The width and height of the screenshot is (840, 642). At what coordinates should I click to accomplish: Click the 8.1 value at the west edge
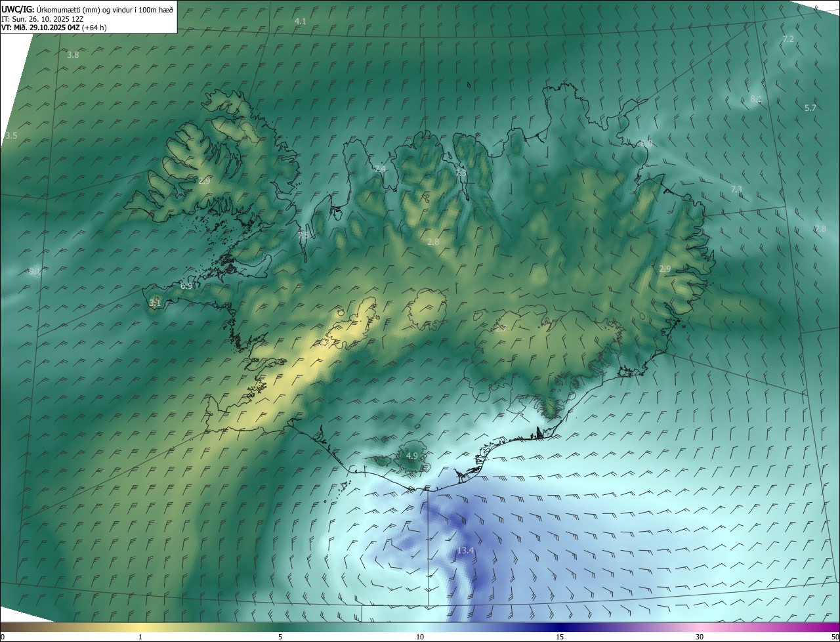pyautogui.click(x=35, y=271)
